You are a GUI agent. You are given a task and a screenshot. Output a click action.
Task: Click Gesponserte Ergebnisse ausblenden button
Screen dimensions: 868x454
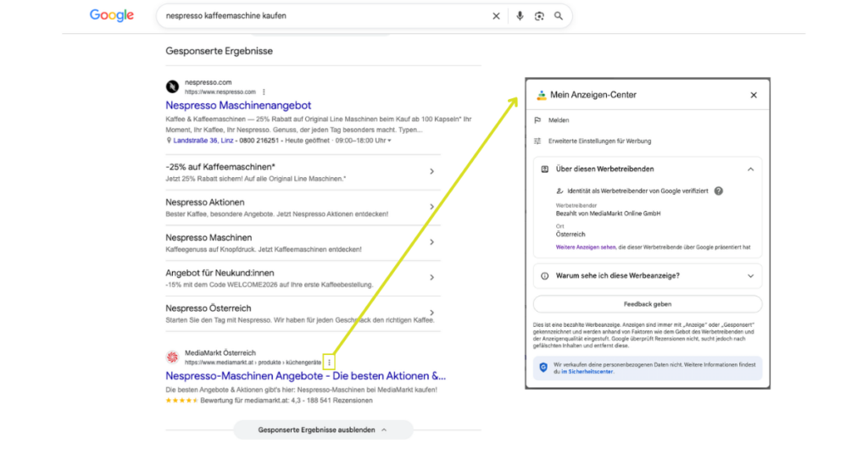[x=323, y=429]
